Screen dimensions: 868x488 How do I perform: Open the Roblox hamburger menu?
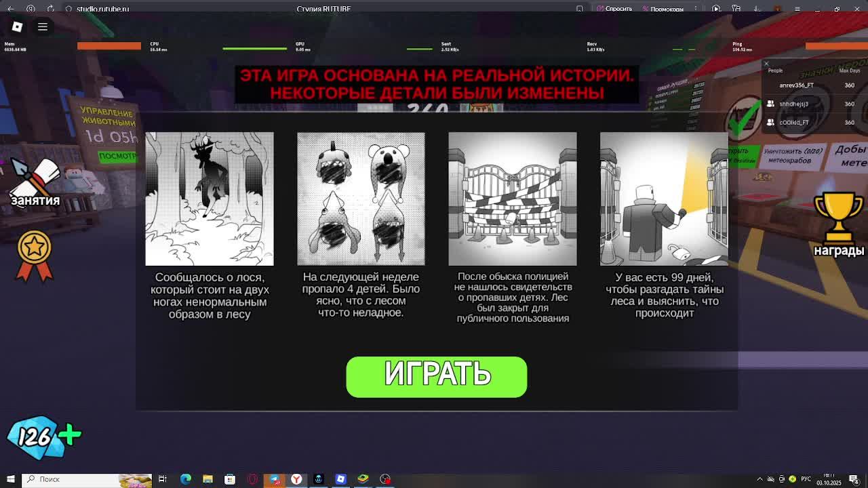[42, 26]
